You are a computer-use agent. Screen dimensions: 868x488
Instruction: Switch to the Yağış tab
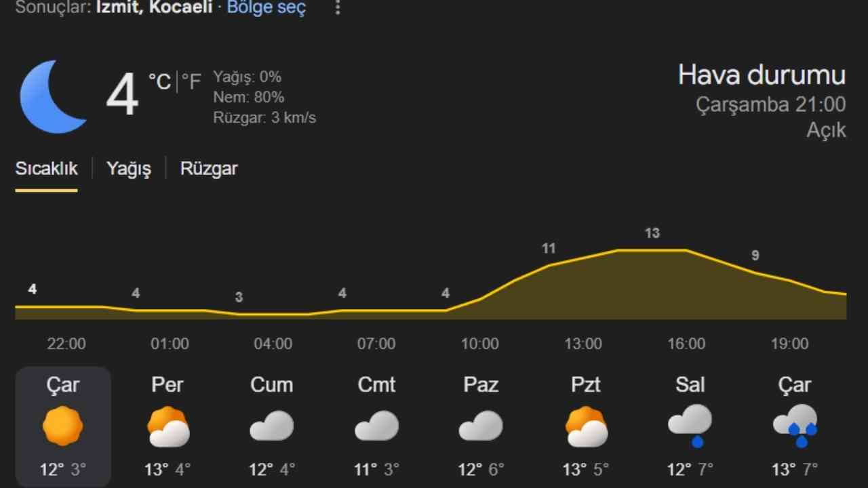click(x=129, y=169)
